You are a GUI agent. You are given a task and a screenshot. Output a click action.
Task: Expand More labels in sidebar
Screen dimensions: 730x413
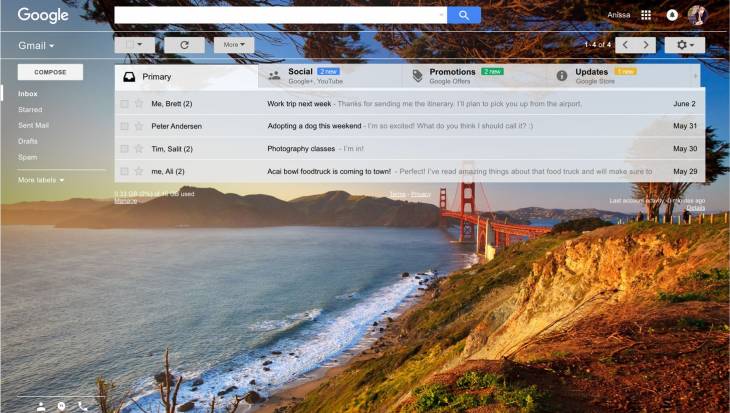tap(41, 180)
